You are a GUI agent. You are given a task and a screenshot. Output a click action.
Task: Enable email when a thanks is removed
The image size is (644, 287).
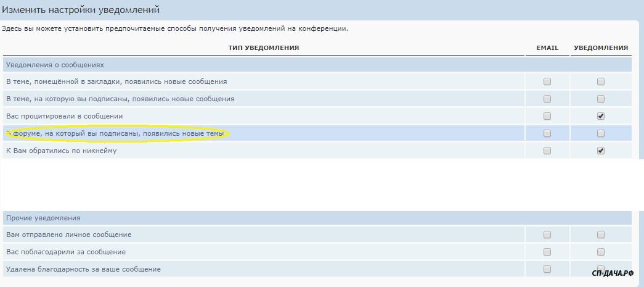[x=547, y=269]
